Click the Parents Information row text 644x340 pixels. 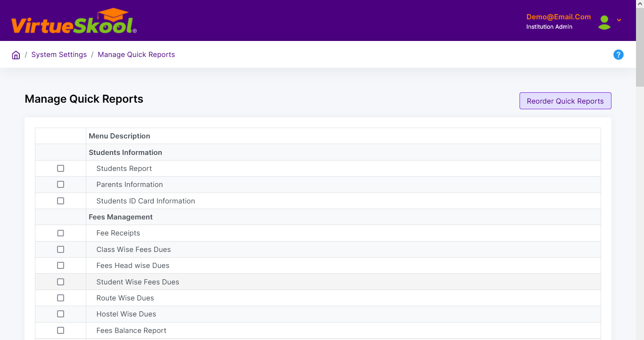pos(130,185)
